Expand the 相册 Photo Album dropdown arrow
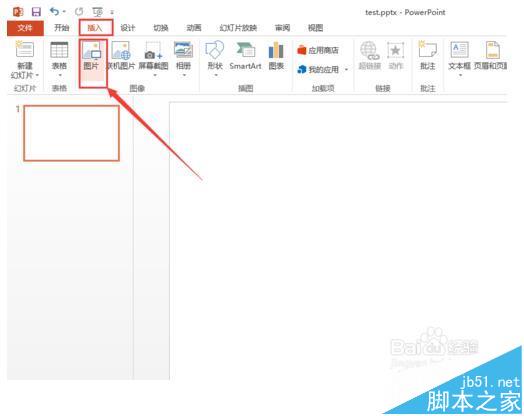Screen dimensions: 524x416 click(184, 75)
